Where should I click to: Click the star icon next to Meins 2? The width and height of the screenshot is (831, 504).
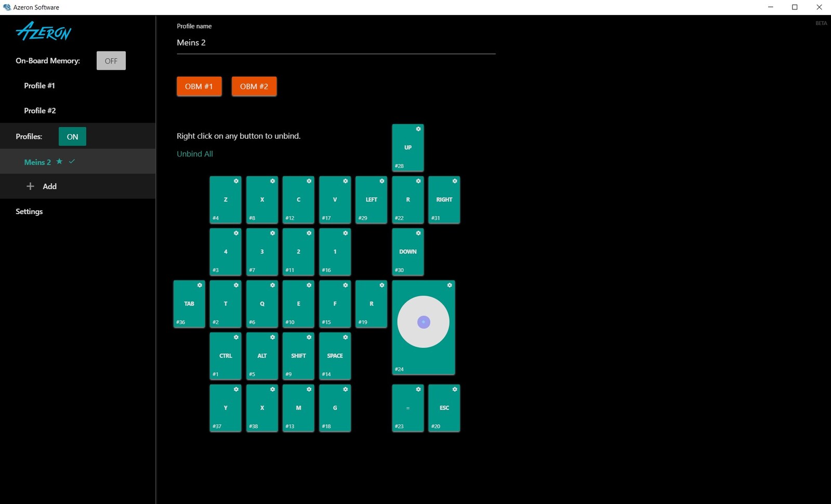(x=59, y=162)
